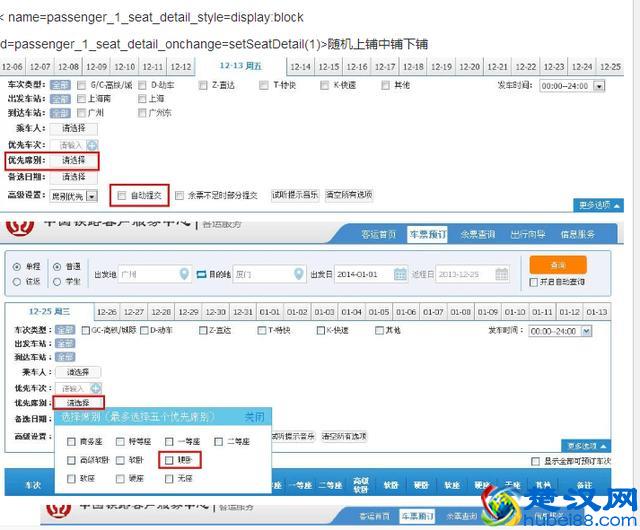Viewport: 640px width, 530px height.
Task: Collapse 更多选项 in top screenshot
Action: coord(598,205)
